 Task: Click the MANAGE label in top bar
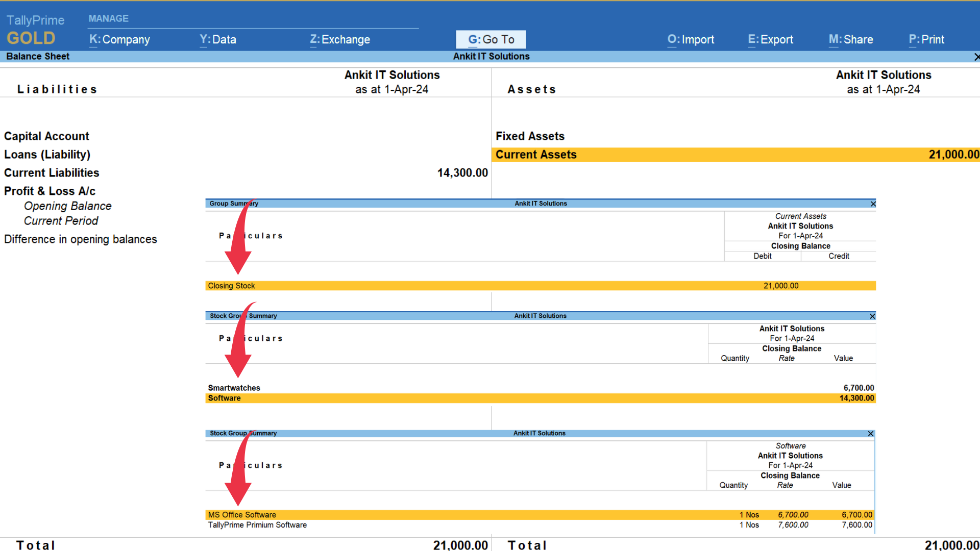coord(109,18)
